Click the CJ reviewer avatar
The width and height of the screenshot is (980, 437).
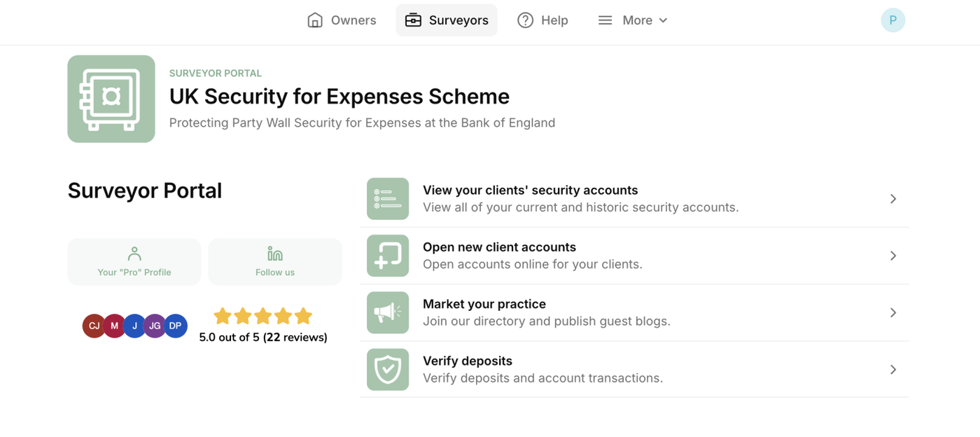click(x=94, y=326)
